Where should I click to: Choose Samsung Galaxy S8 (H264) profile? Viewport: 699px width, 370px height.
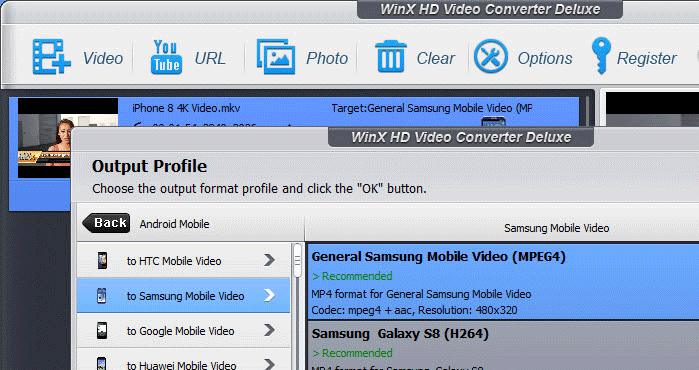point(503,345)
